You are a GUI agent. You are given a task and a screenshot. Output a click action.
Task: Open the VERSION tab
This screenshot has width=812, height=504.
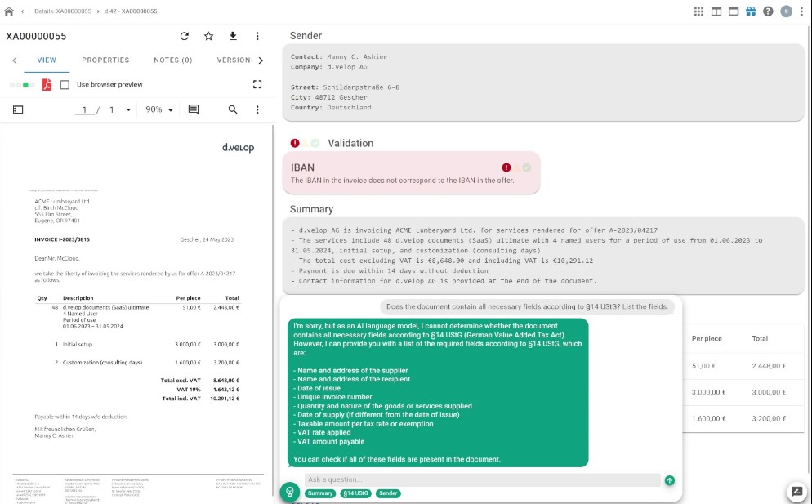click(234, 60)
